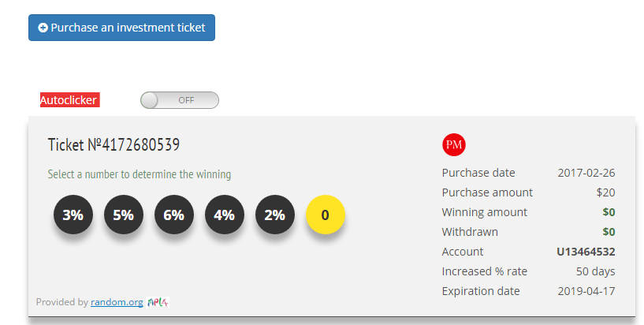The image size is (644, 325).
Task: Click the red PM payment icon
Action: 453,144
